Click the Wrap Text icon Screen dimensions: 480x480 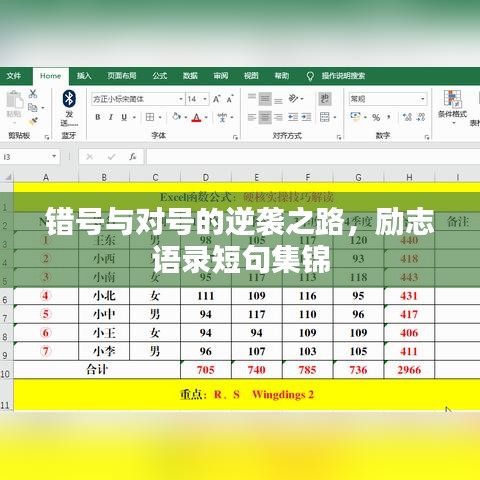[x=325, y=99]
